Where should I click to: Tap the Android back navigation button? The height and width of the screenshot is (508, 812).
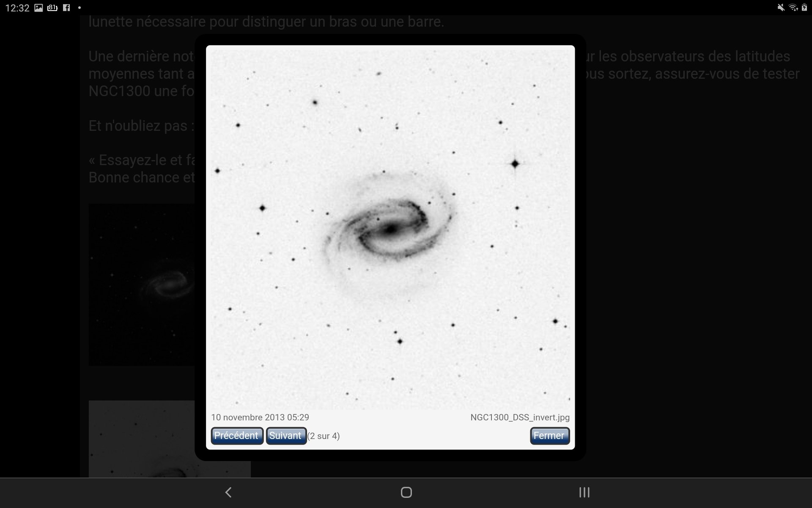pyautogui.click(x=228, y=492)
